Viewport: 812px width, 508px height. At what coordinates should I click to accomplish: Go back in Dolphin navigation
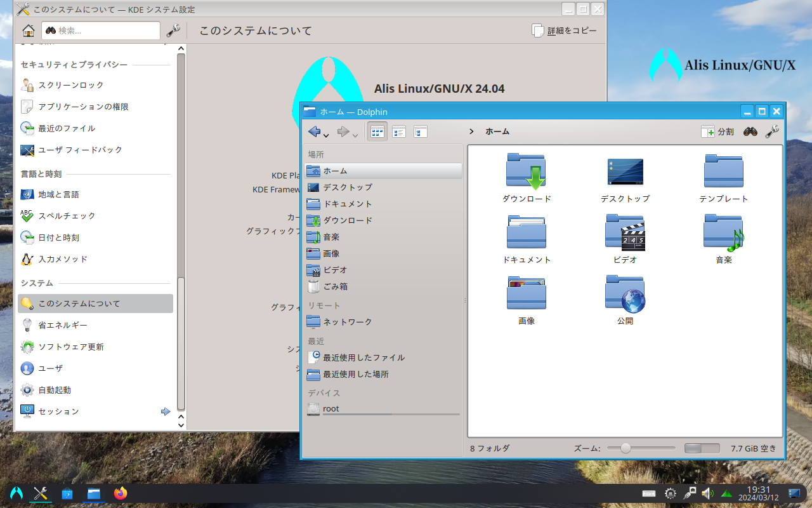click(x=315, y=131)
